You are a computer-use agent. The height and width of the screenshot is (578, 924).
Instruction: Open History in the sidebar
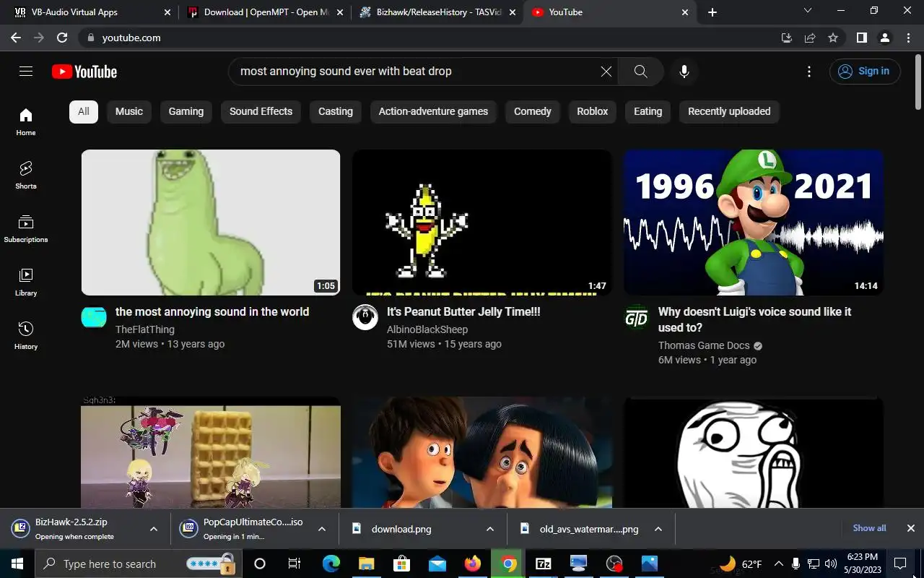[x=26, y=335]
